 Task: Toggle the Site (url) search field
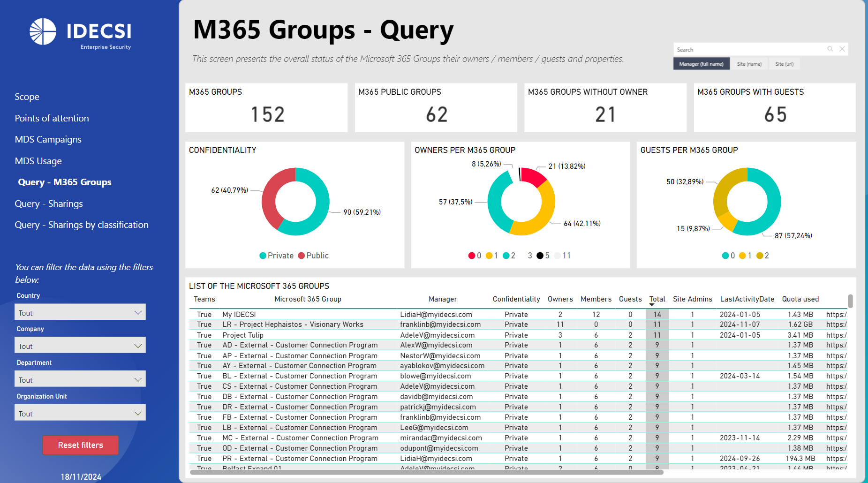(x=785, y=64)
